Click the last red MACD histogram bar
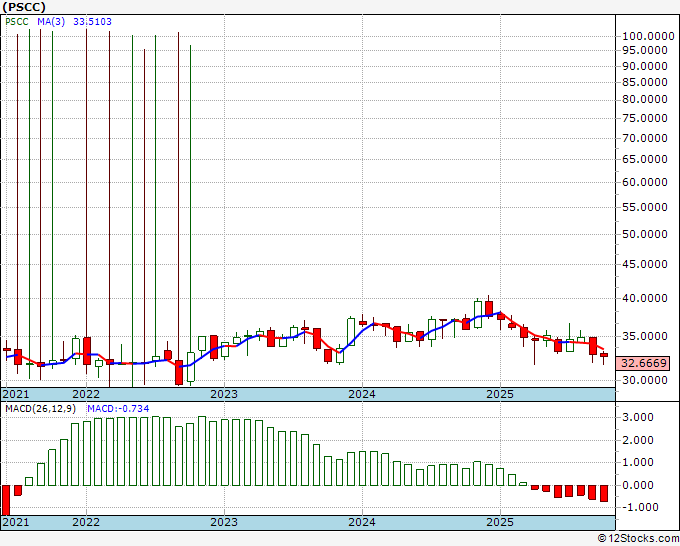The image size is (680, 546). tap(604, 493)
